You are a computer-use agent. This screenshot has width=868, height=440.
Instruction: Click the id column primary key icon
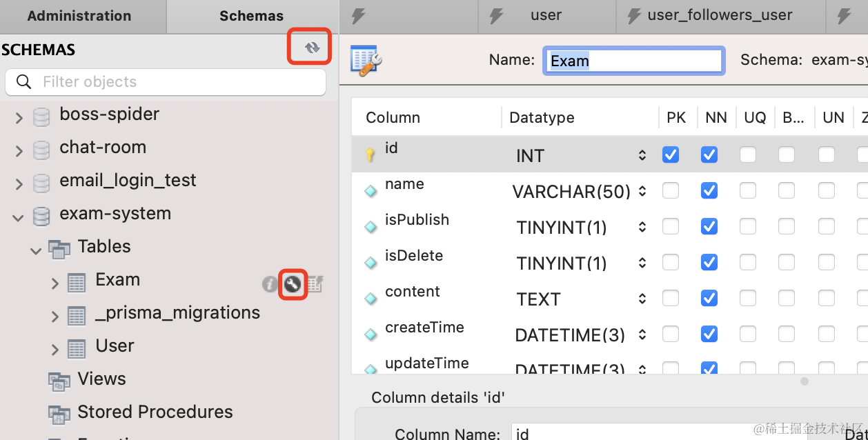pyautogui.click(x=371, y=155)
